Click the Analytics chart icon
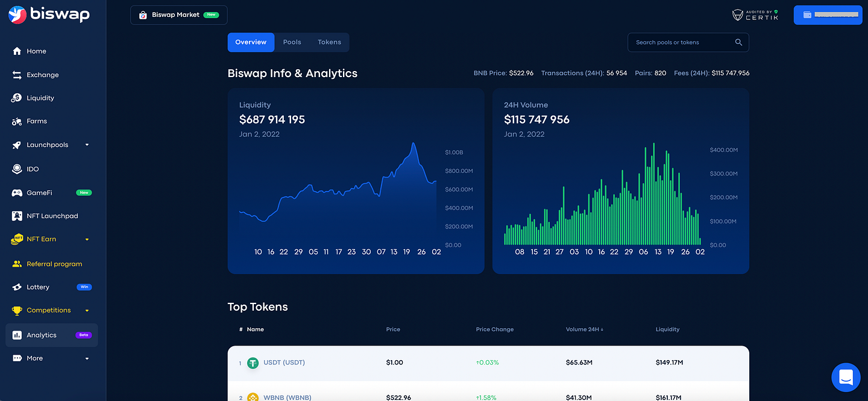 pos(17,335)
